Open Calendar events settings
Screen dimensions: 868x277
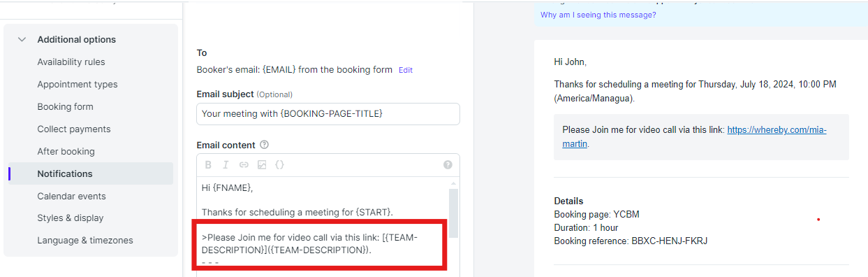pos(72,197)
